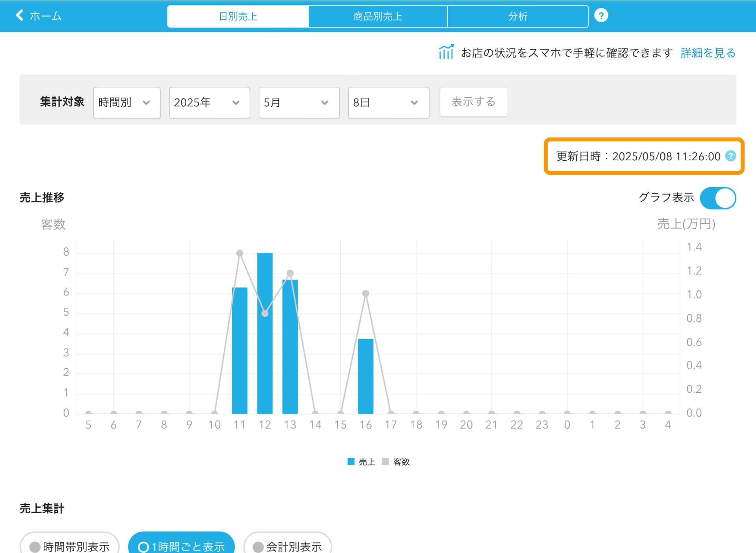Open the 時間別 aggregation dropdown

tap(126, 103)
